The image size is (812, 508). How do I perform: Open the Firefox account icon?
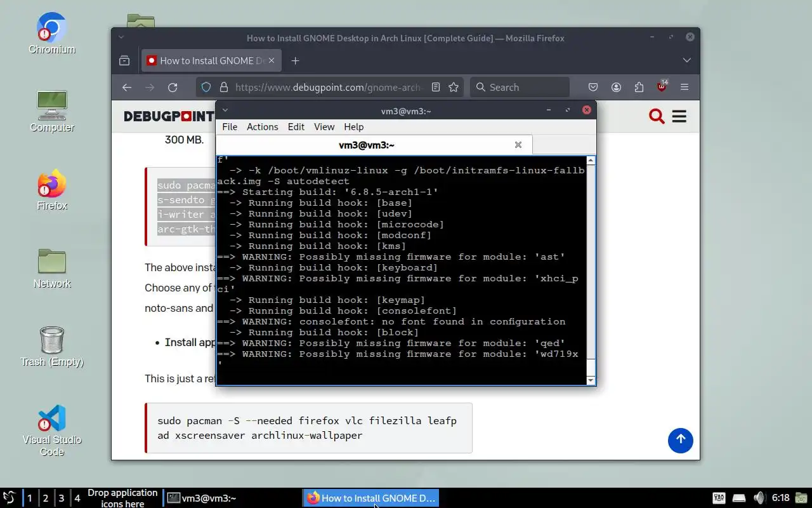[x=616, y=87]
